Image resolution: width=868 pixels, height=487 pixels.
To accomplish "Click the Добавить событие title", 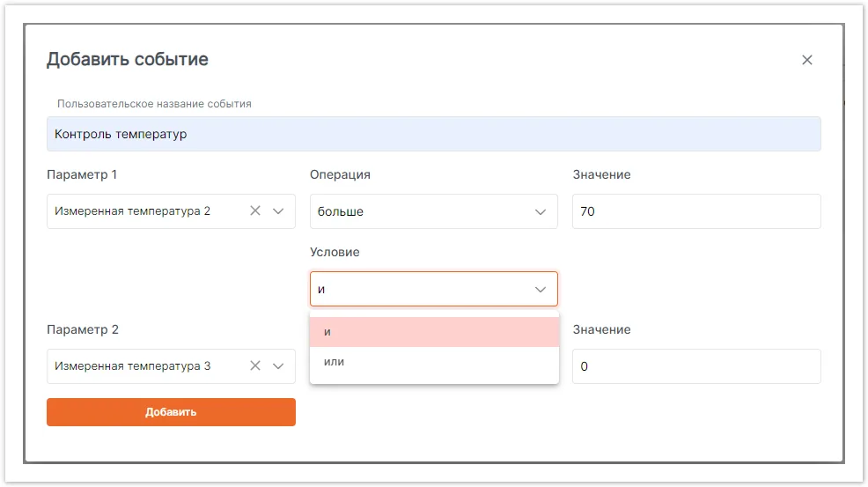I will point(128,59).
